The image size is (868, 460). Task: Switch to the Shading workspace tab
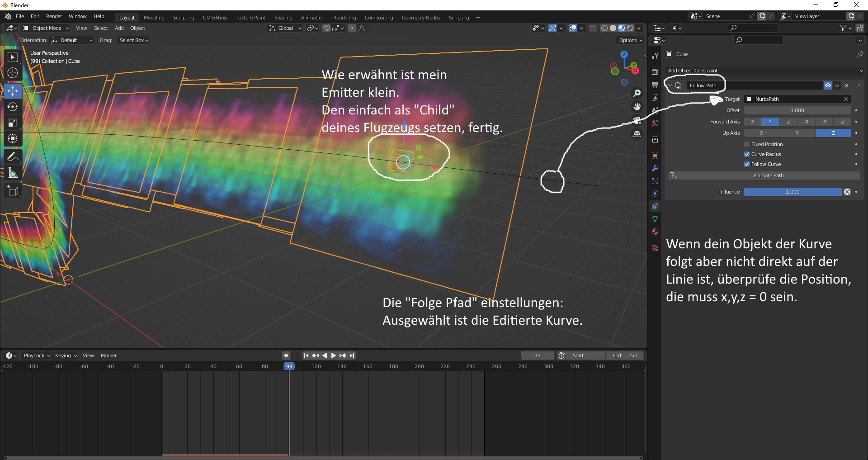click(x=283, y=18)
